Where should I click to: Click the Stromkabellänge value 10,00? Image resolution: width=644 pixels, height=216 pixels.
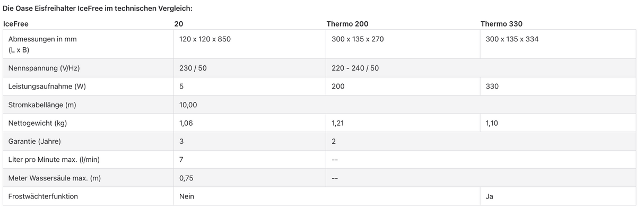(x=188, y=105)
